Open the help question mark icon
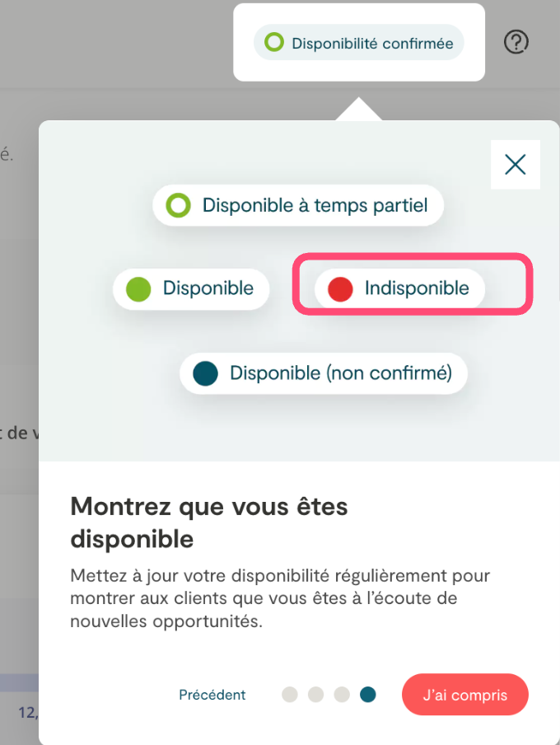Screen dimensions: 560x745 pos(516,42)
